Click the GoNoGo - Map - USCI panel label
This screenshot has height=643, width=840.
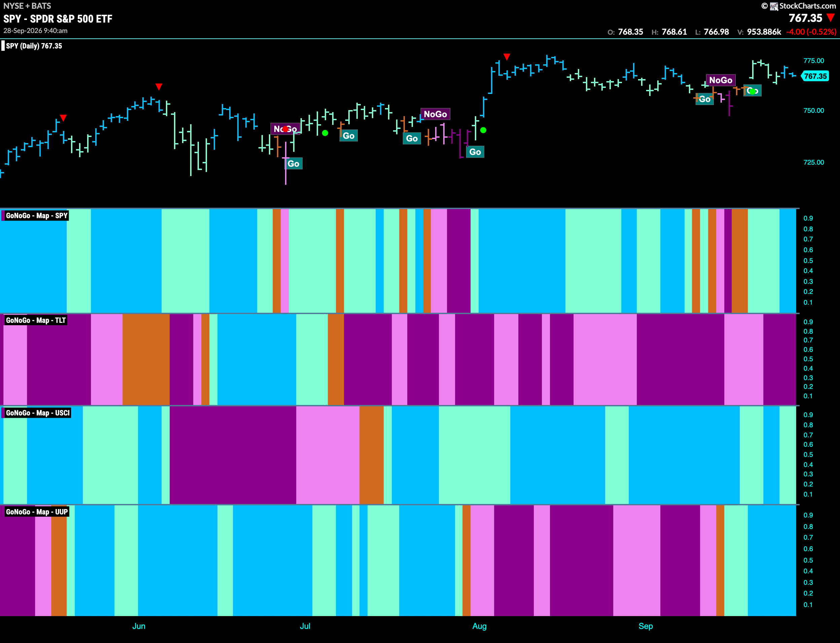tap(37, 413)
